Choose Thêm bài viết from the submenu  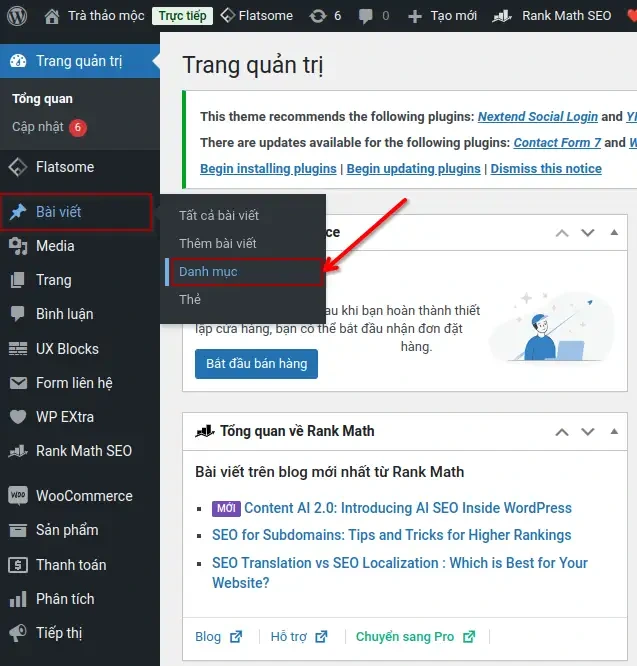pyautogui.click(x=217, y=244)
